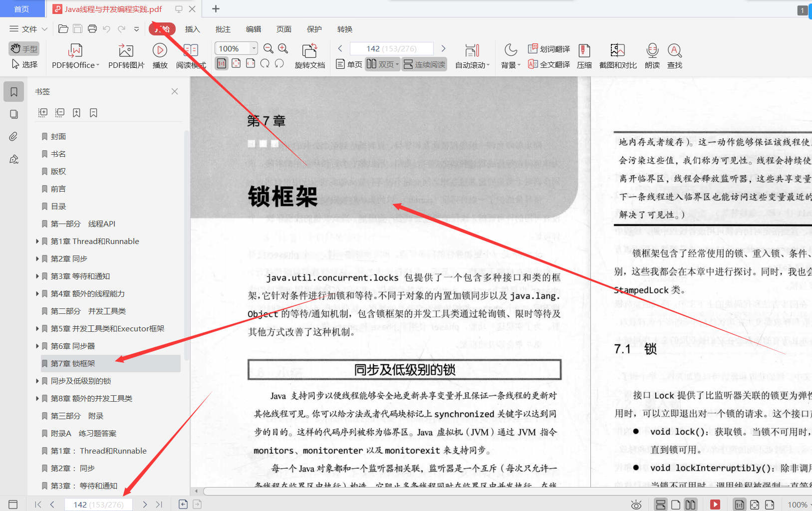The height and width of the screenshot is (511, 812).
Task: Expand the 第5章 并发工具类和Executor框架 bookmark
Action: [x=37, y=328]
